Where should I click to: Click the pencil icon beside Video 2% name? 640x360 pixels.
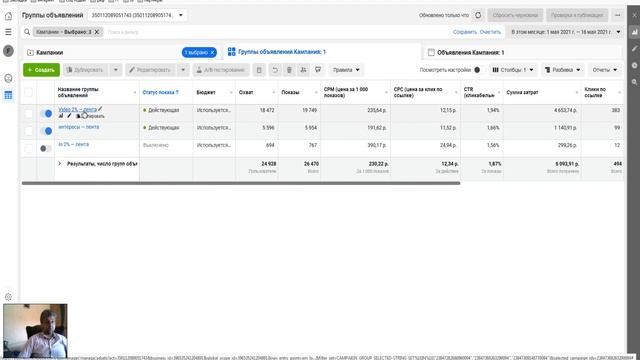click(100, 109)
